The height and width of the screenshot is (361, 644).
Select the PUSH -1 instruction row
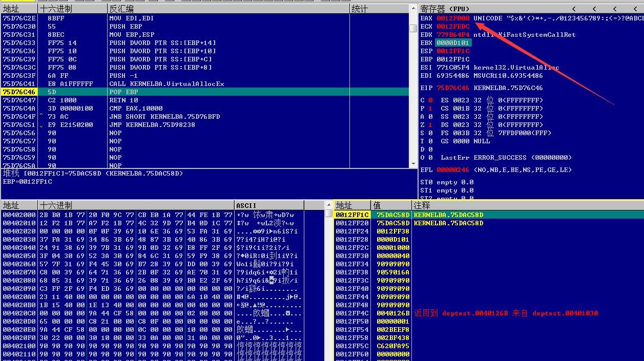[205, 75]
